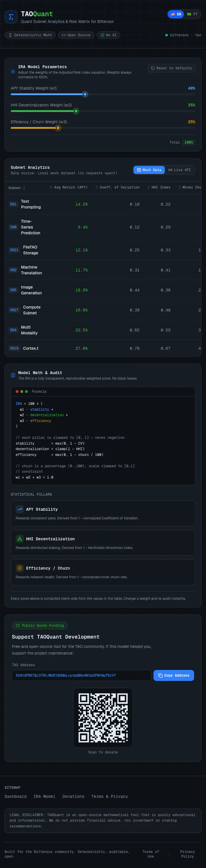The width and height of the screenshot is (206, 868).
Task: Click 'Cortex.t' subnet name
Action: pyautogui.click(x=31, y=348)
